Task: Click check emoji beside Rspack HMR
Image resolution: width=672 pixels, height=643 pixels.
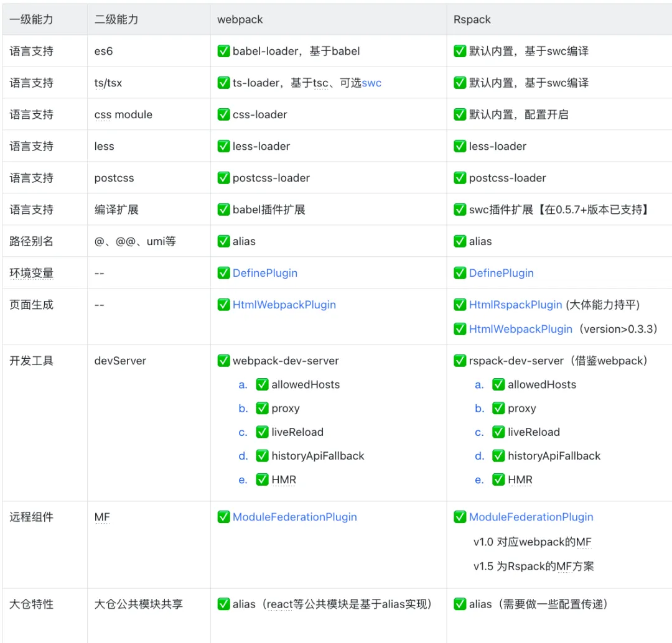Action: 498,479
